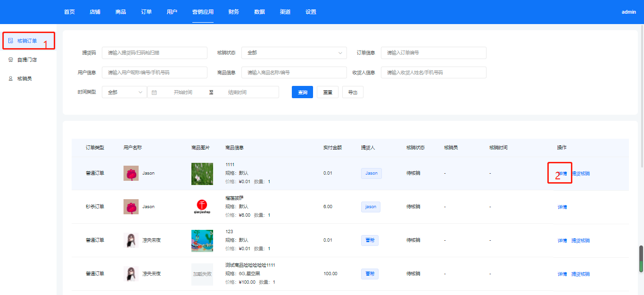Open the 时间类型 dropdown
This screenshot has width=644, height=295.
tap(124, 92)
